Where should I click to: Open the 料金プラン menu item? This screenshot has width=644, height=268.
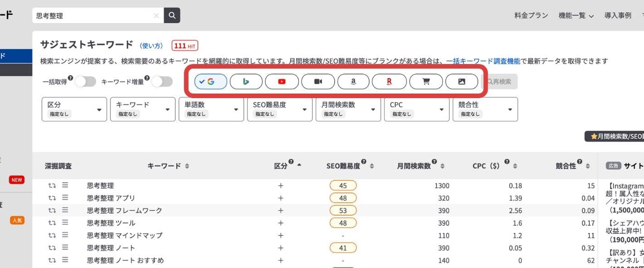coord(531,15)
